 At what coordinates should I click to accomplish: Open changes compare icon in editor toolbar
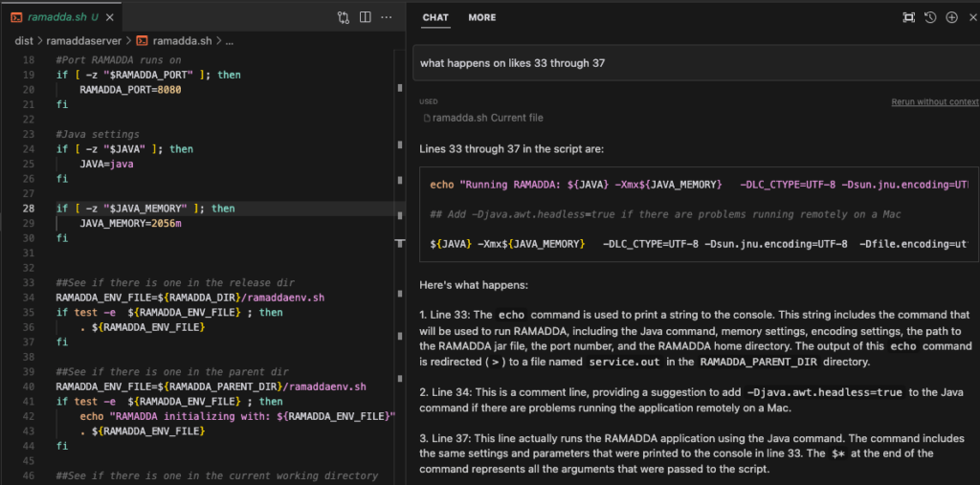click(344, 17)
